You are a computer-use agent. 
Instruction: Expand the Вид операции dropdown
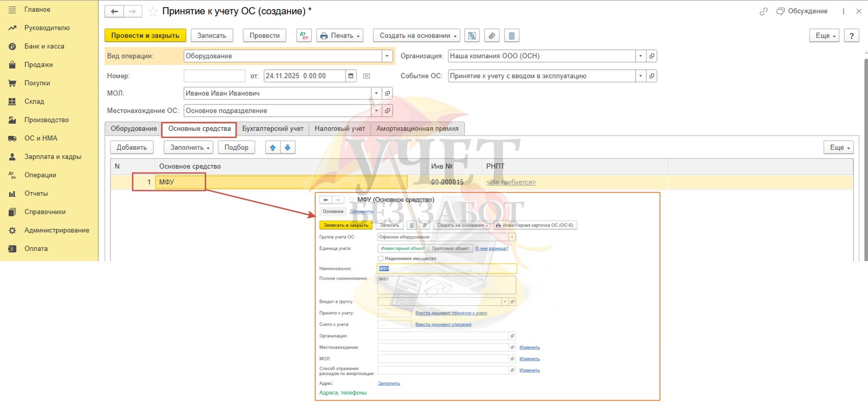tap(387, 56)
